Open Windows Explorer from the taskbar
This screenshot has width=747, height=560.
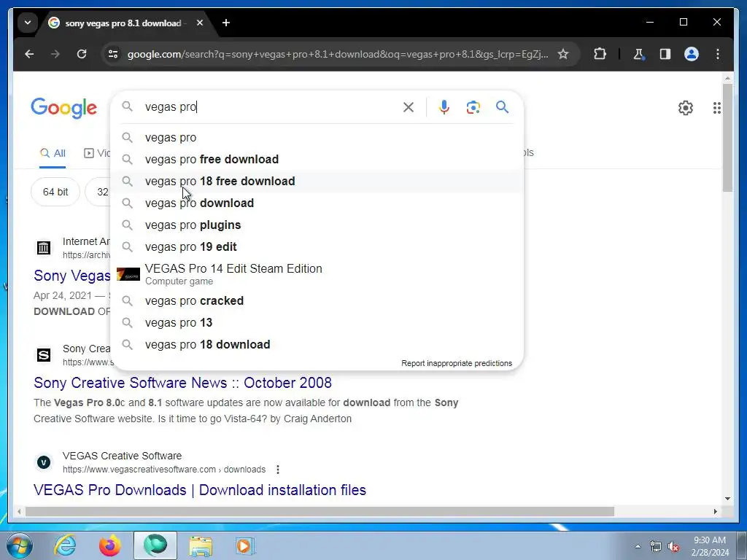pyautogui.click(x=201, y=545)
